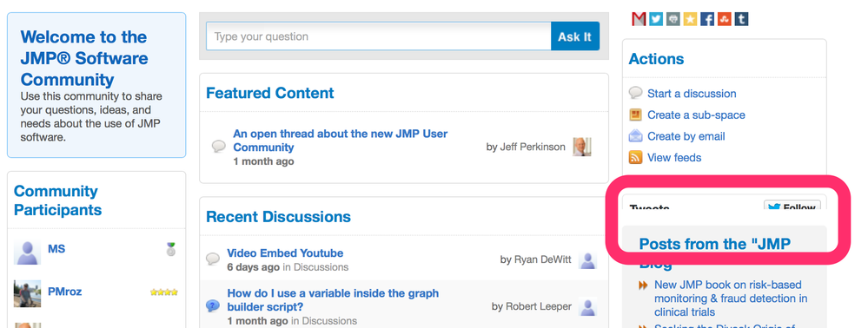Open Start a discussion link
Viewport: 868px width, 328px height.
coord(692,94)
